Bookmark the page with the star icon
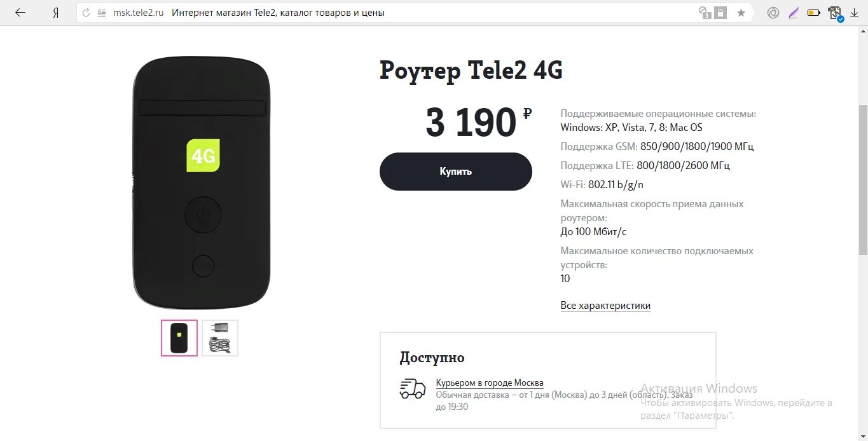 point(741,13)
